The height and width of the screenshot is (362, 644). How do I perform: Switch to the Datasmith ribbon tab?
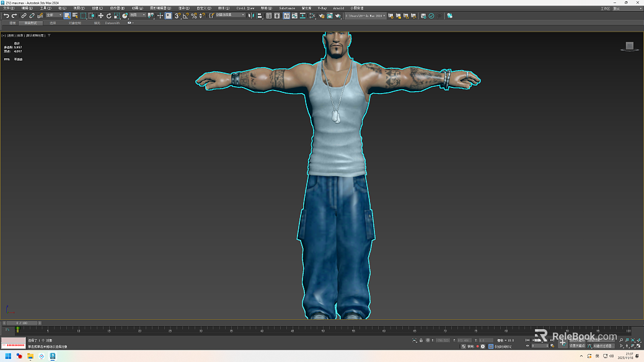[112, 23]
